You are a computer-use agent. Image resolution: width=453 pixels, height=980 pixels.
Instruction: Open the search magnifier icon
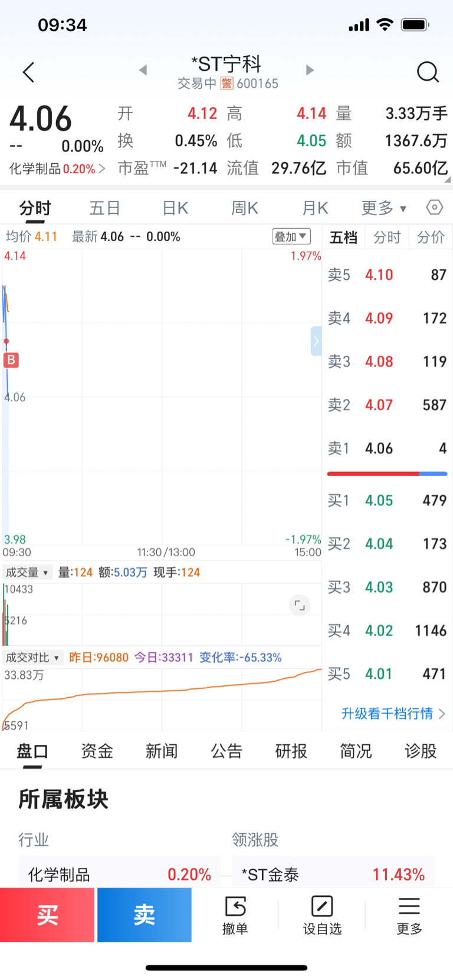click(x=428, y=72)
